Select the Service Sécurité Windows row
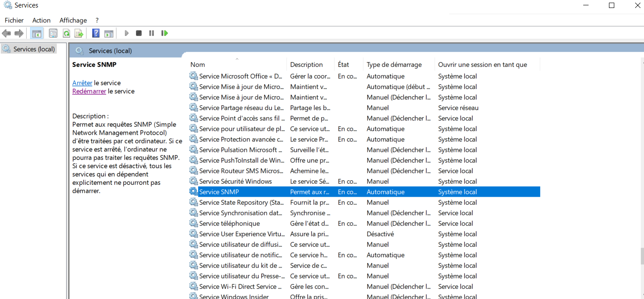The width and height of the screenshot is (644, 299). (x=235, y=182)
